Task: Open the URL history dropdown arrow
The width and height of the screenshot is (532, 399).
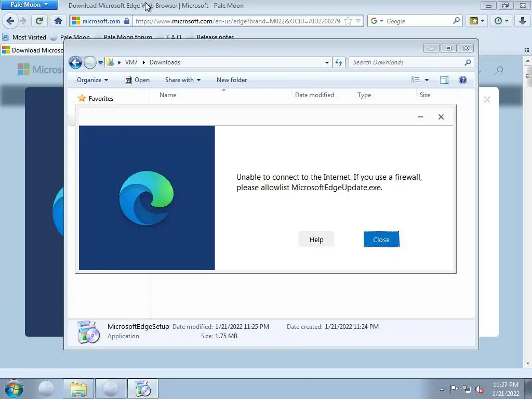Action: click(358, 21)
